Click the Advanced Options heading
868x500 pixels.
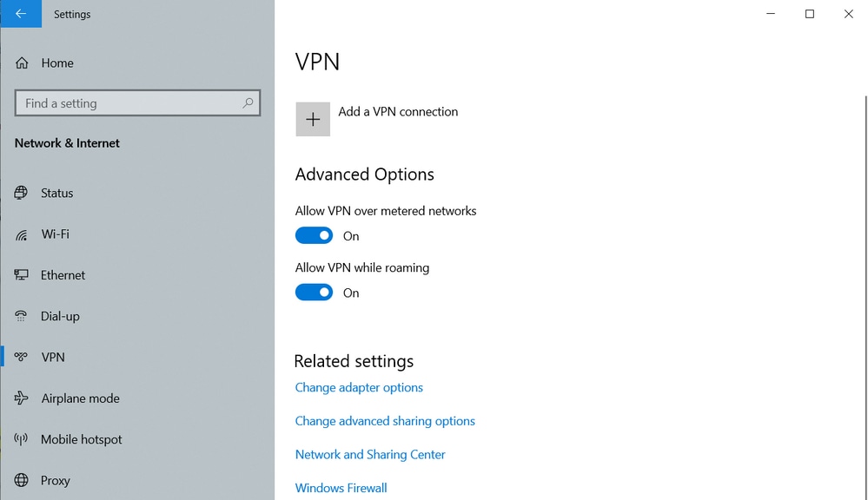tap(364, 174)
